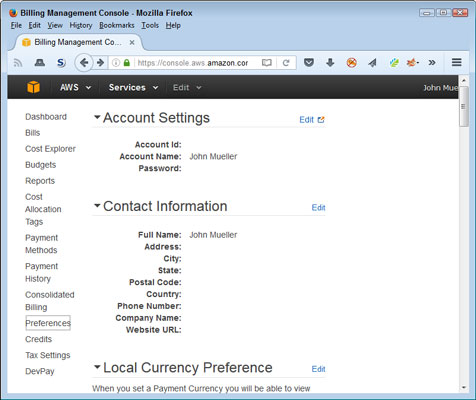Screen dimensions: 476x400
Task: Click the orange AWS cube logo
Action: click(33, 87)
